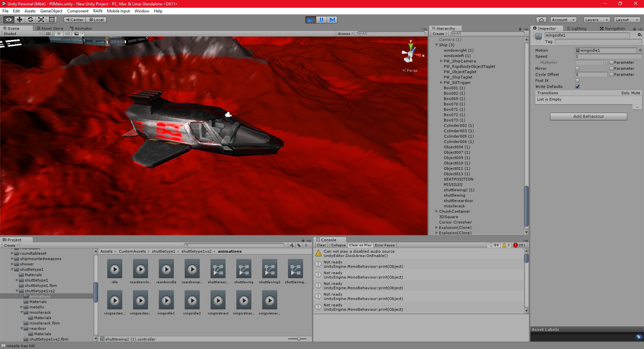This screenshot has width=644, height=349.
Task: Click the scene orientation gizmo
Action: [411, 54]
